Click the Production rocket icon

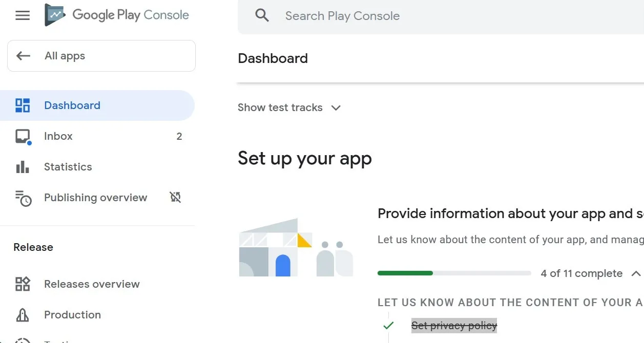[23, 315]
